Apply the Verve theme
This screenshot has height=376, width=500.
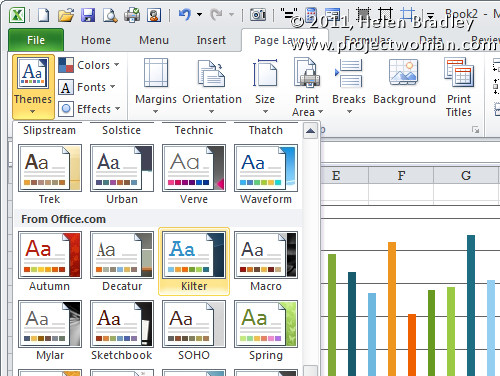(194, 175)
